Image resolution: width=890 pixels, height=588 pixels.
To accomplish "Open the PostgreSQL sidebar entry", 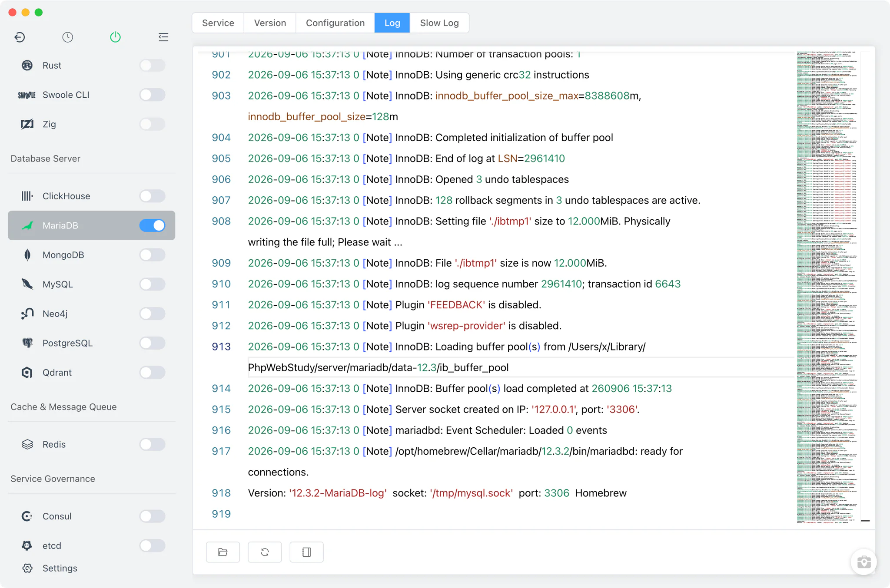I will [91, 343].
